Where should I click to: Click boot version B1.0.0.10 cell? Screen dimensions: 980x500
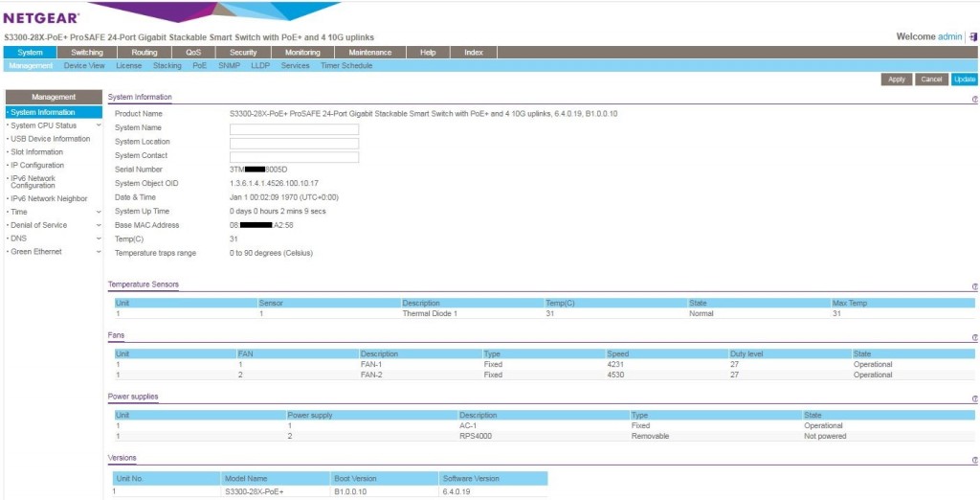(350, 492)
